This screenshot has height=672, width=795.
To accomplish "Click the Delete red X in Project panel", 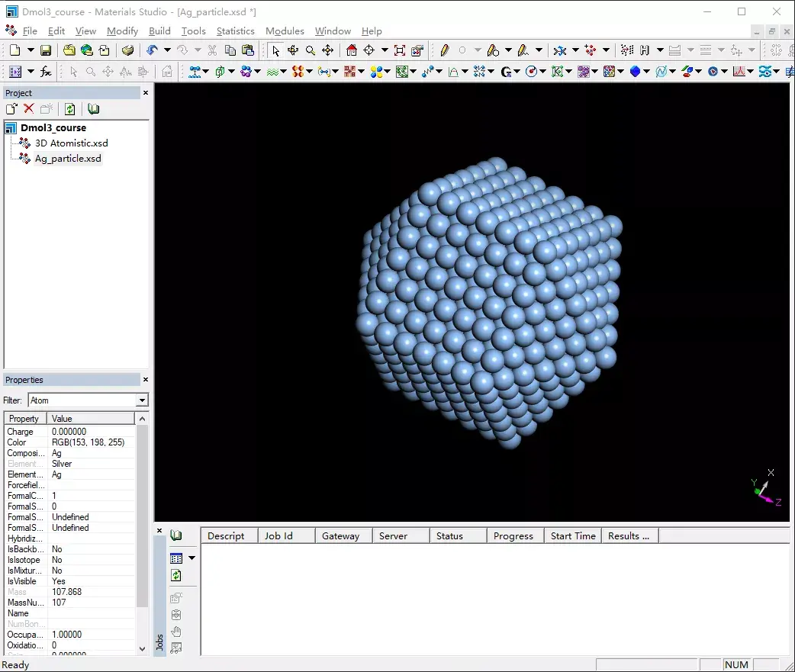I will (x=28, y=108).
